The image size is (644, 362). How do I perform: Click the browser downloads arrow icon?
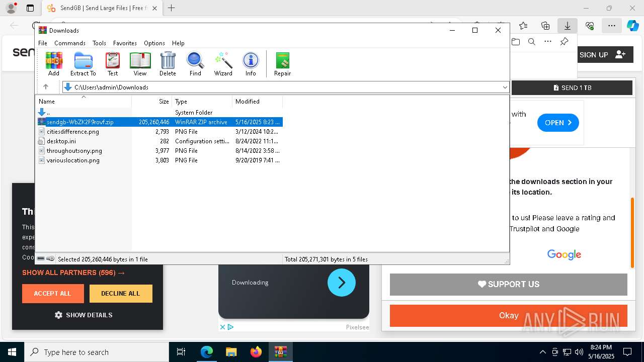click(x=567, y=26)
